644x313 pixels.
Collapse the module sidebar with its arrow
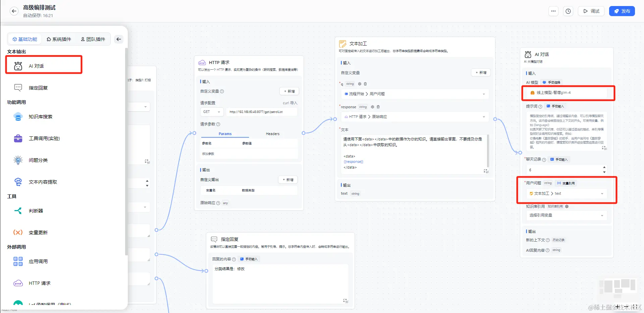[x=119, y=39]
